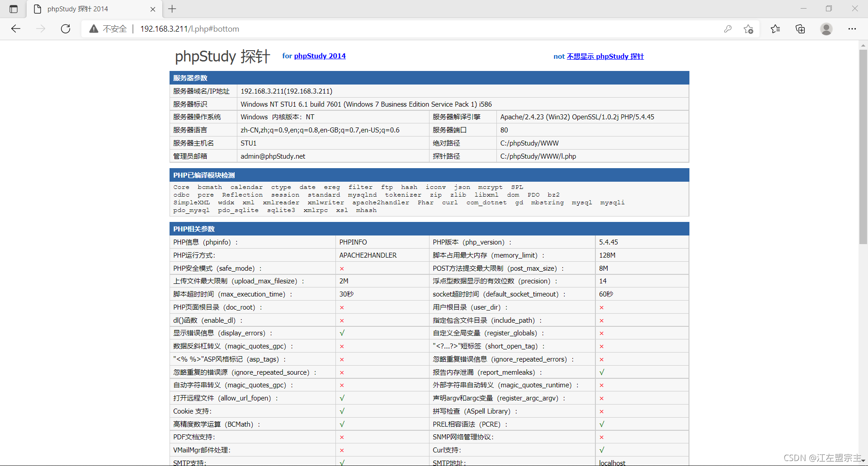Click the page scrollbar thumb
868x466 pixels.
tap(863, 147)
